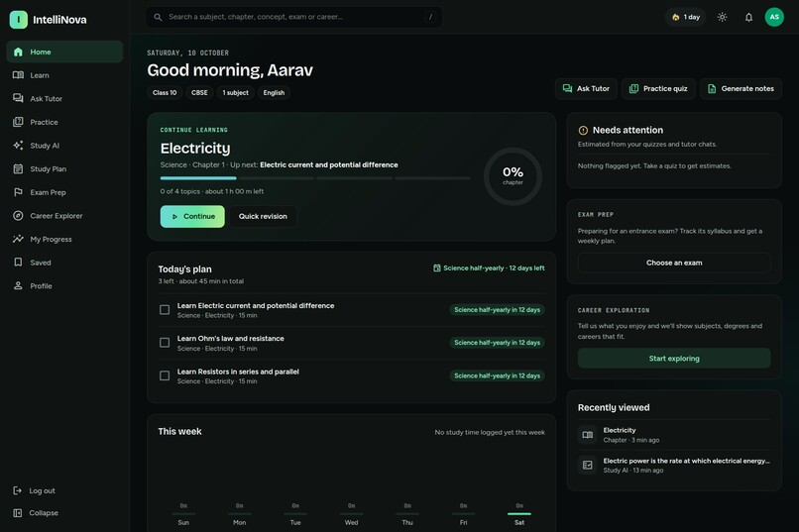Click the Electricity chapter progress bar

[x=315, y=178]
